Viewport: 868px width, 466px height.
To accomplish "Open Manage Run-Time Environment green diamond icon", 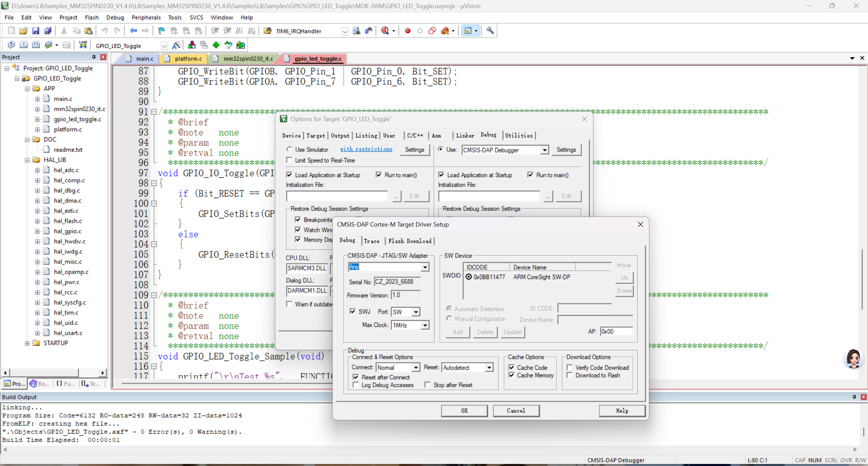I will click(216, 45).
